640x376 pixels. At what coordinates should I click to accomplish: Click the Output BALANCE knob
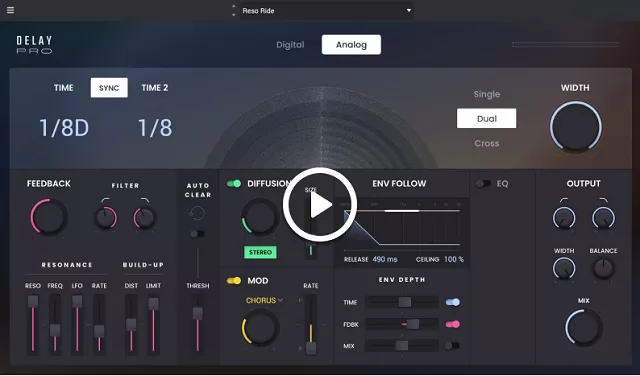pyautogui.click(x=603, y=269)
